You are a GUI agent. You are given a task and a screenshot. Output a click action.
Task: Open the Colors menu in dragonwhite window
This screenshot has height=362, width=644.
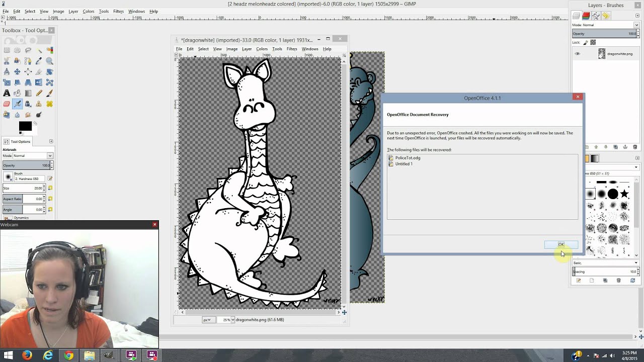coord(262,49)
